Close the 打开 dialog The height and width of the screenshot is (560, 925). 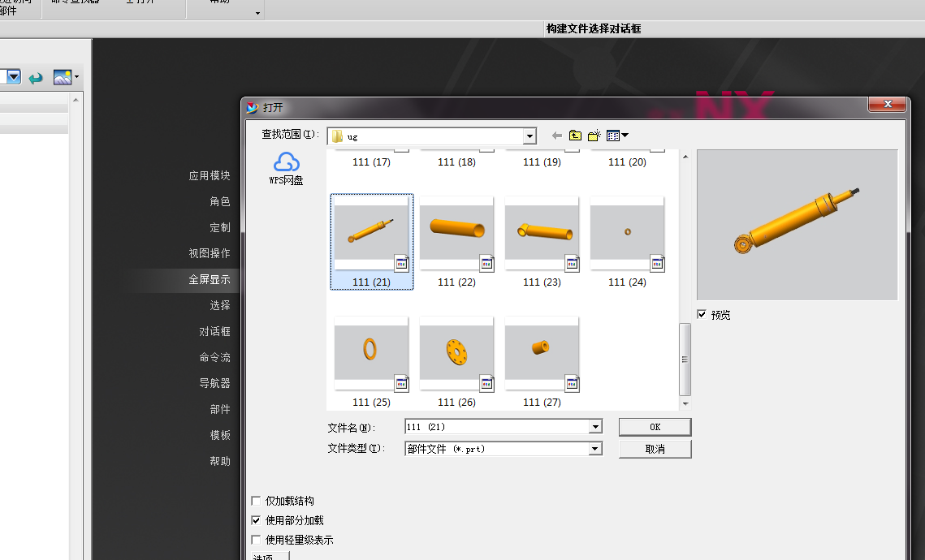click(x=888, y=104)
